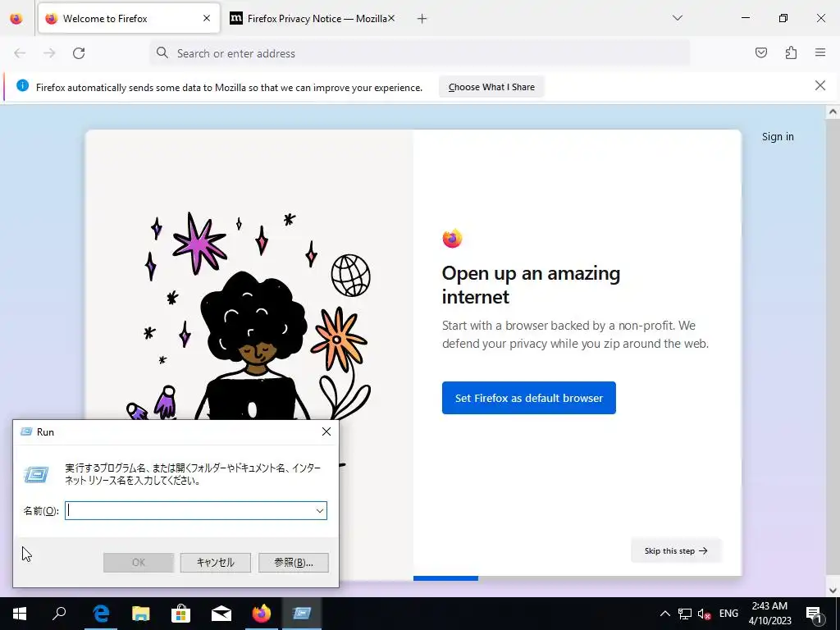Click the ENG language indicator

(728, 614)
